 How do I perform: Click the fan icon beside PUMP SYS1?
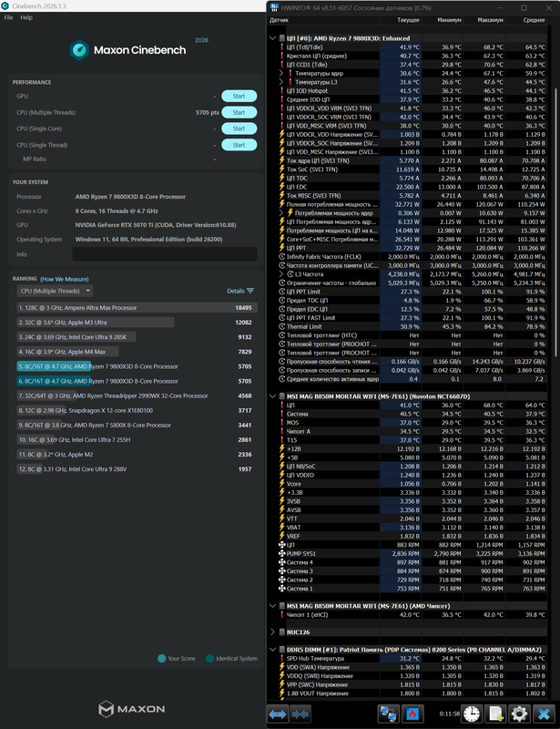point(281,554)
